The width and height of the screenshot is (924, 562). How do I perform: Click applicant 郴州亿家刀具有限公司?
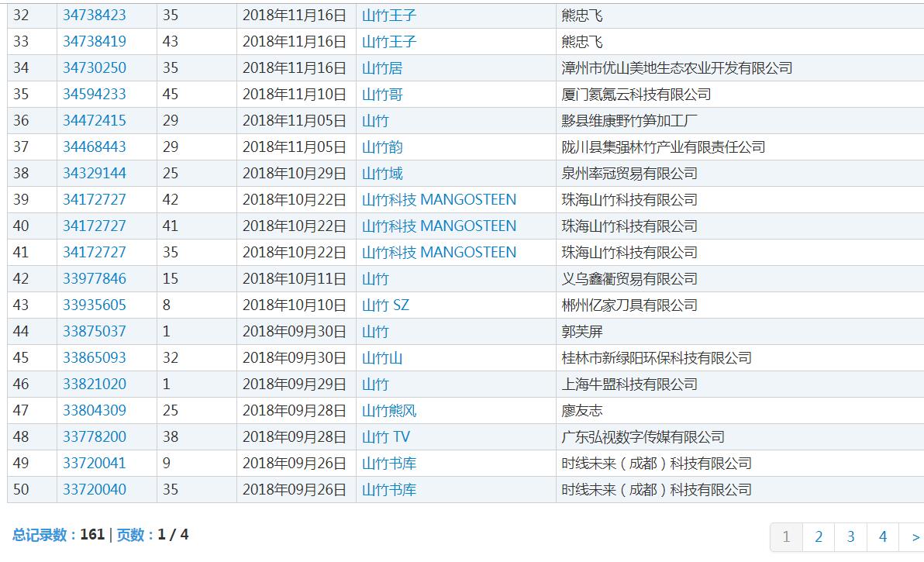629,305
